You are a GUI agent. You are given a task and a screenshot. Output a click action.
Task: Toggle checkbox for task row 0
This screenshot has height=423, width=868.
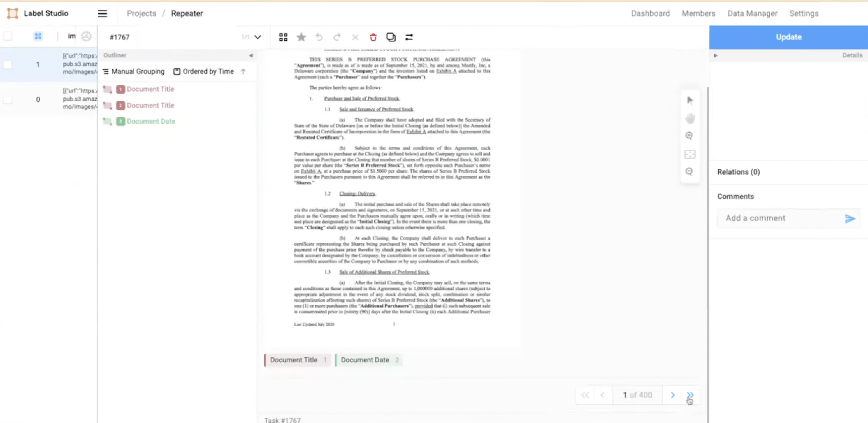click(8, 99)
